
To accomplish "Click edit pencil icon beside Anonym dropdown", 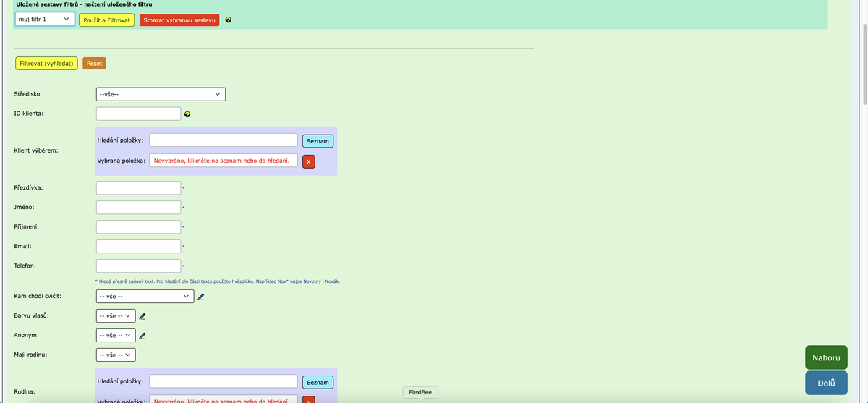I will coord(142,336).
